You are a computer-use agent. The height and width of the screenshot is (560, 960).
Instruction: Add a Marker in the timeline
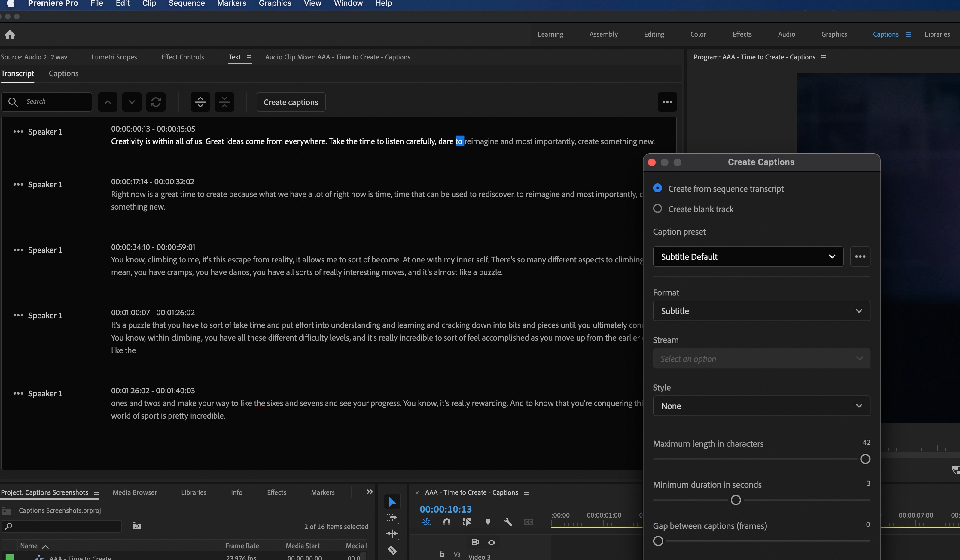[488, 522]
